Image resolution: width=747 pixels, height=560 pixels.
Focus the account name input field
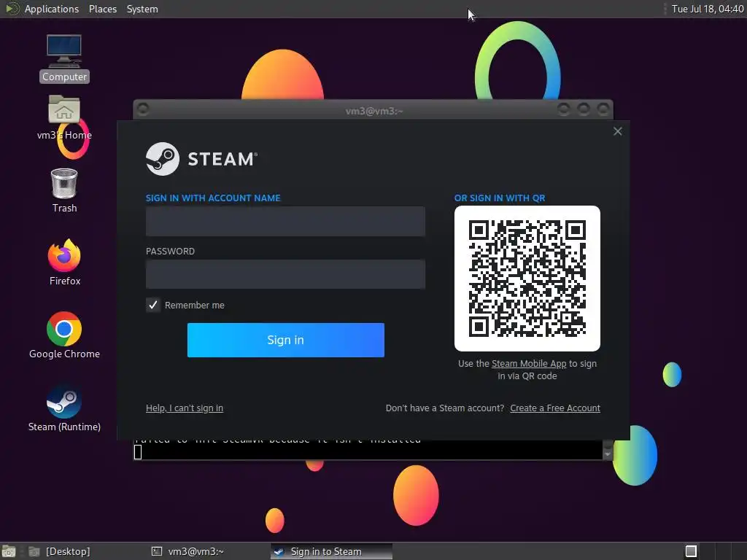tap(285, 222)
